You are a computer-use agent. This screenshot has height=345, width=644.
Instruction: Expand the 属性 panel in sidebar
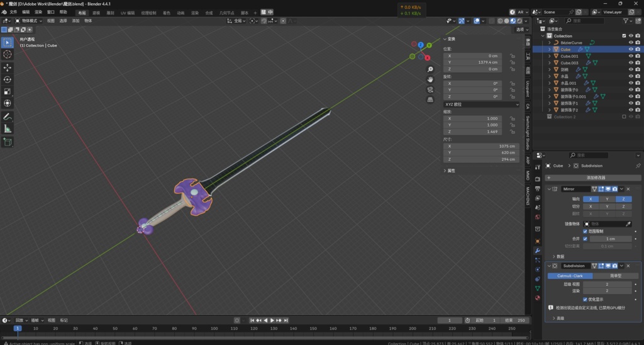point(449,171)
